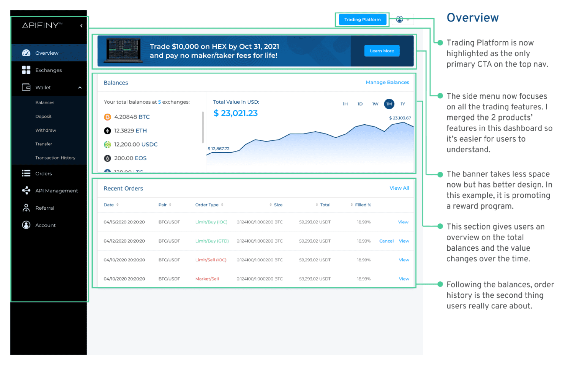Click the Account avatar icon in sidebar

[x=26, y=225]
